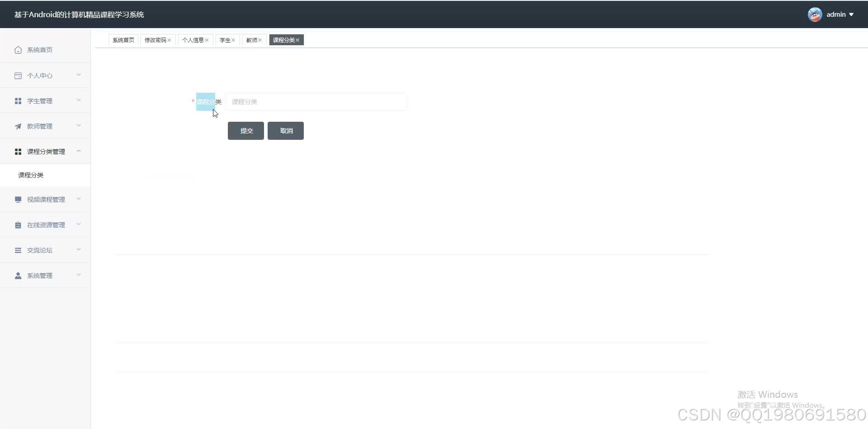This screenshot has height=429, width=868.
Task: Open the 学生管理 sidebar menu label
Action: coord(40,101)
